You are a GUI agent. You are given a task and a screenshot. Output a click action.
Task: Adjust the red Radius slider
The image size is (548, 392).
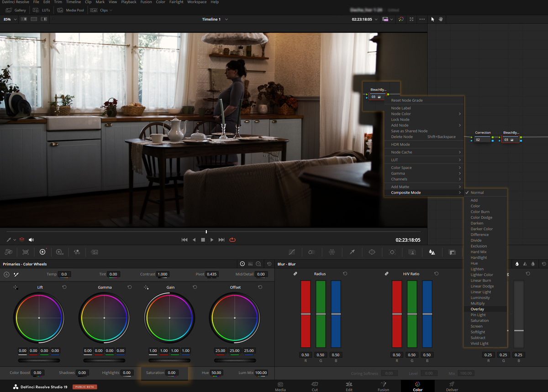coord(306,314)
